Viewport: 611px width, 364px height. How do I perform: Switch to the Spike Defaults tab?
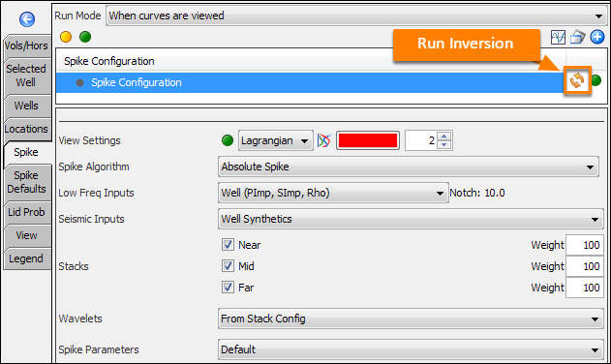point(27,182)
